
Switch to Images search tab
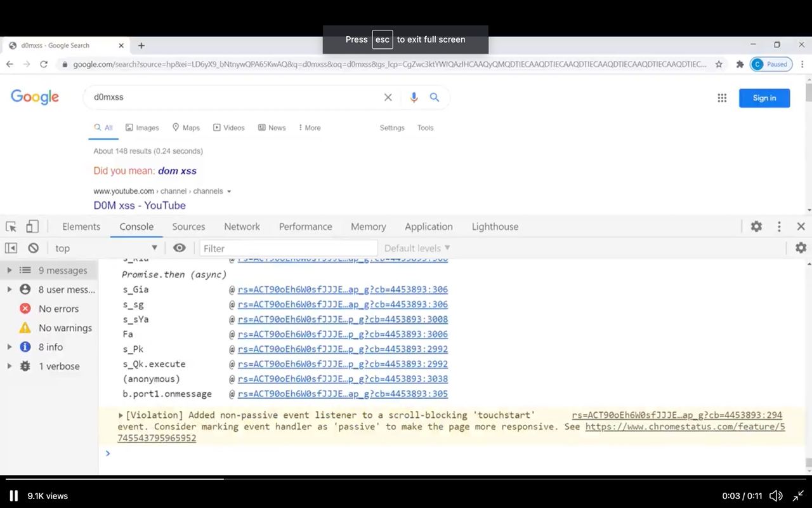click(x=142, y=128)
